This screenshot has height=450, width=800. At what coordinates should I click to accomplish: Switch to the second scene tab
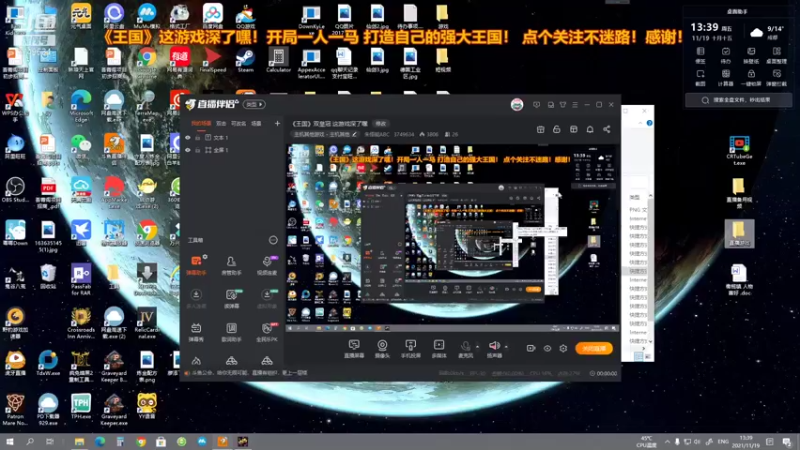(221, 123)
